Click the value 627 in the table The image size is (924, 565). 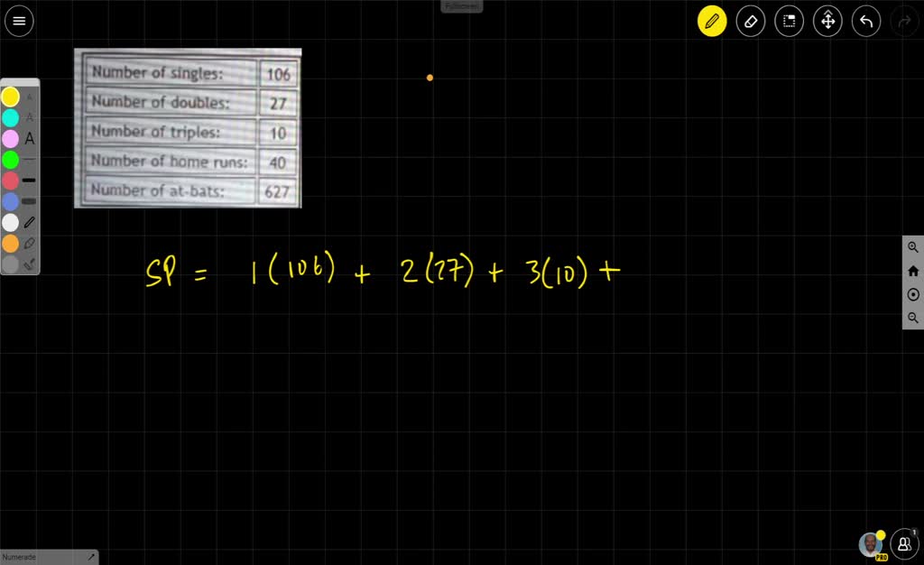point(278,191)
